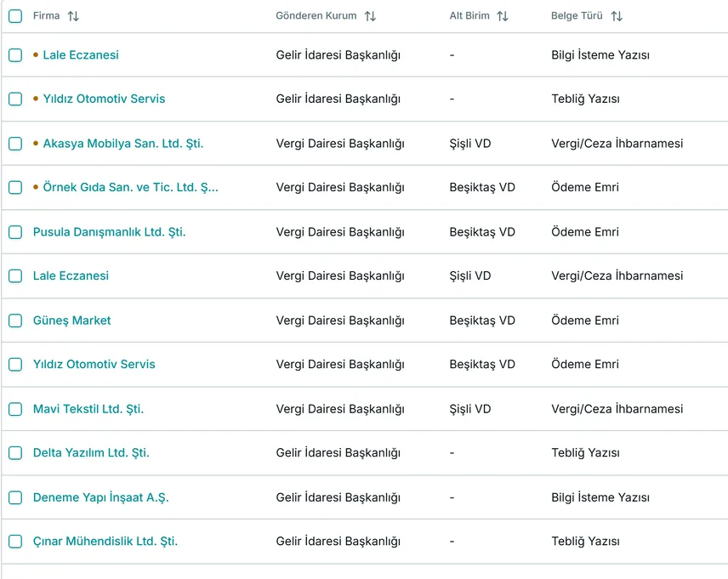
Task: Go to the Mavi Tekstil Ltd. Şti. link
Action: 88,409
